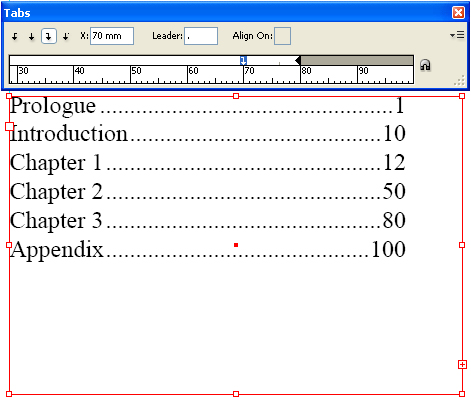
Task: Click the text frame overflow plus icon
Action: (x=462, y=365)
